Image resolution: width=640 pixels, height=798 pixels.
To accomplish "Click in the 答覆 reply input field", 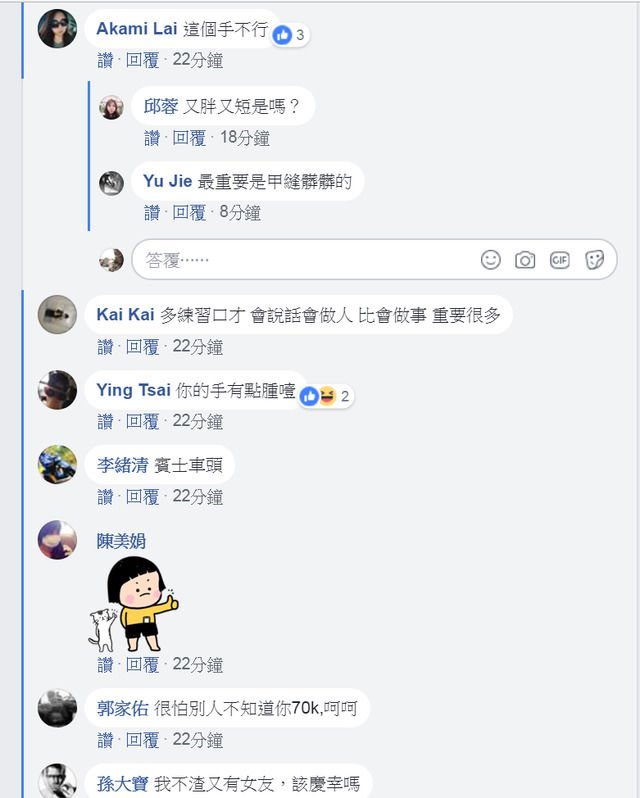I will [305, 260].
